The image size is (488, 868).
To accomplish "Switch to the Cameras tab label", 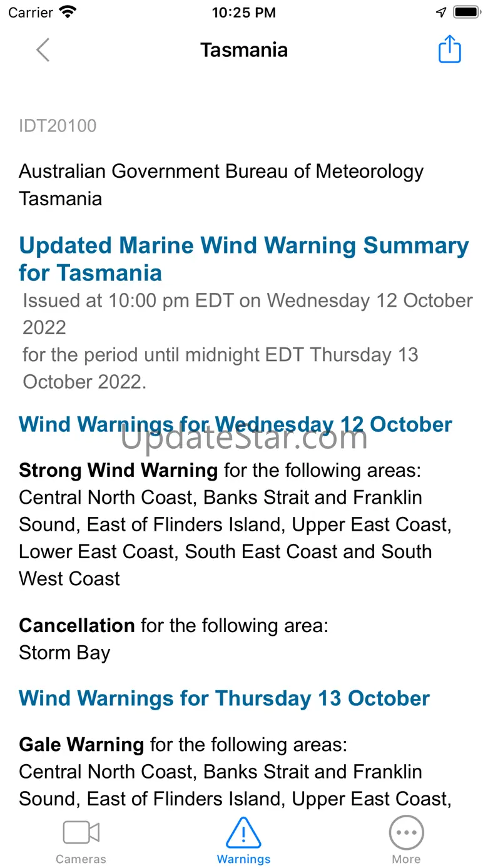I will (x=81, y=859).
